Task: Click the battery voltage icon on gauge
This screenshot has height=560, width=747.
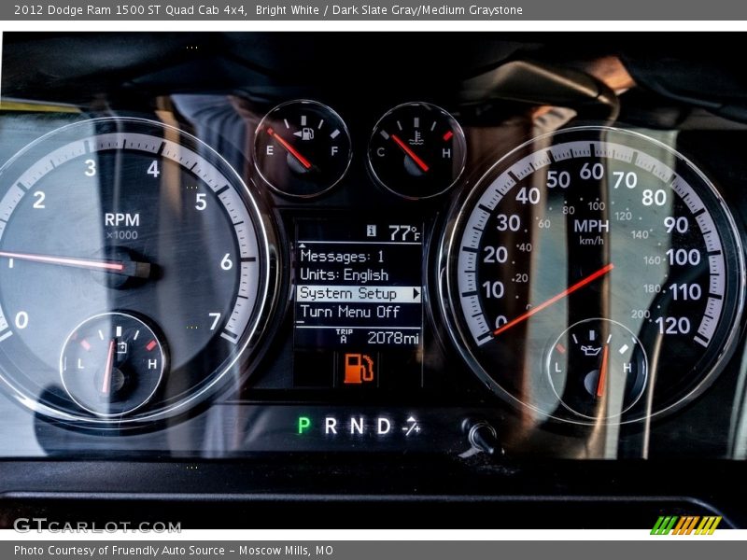Action: pyautogui.click(x=122, y=347)
